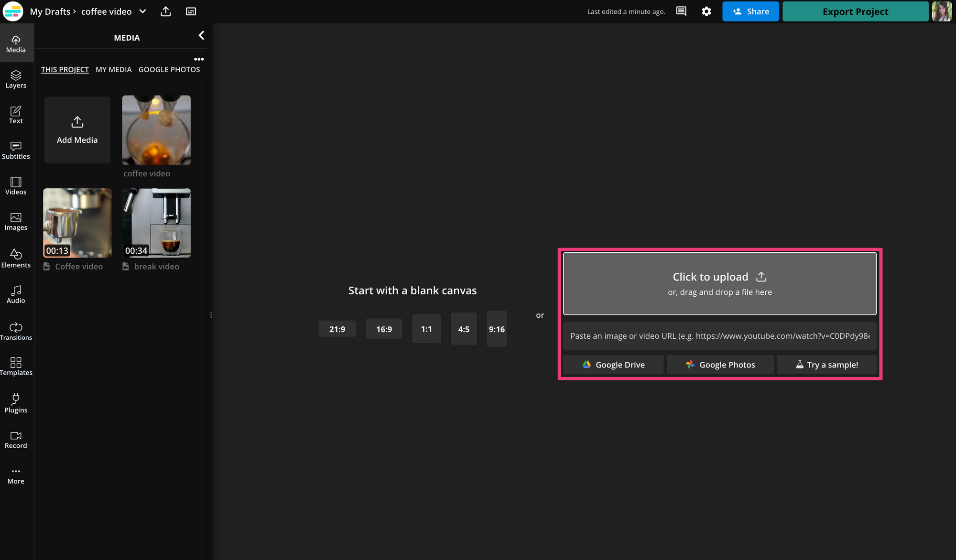Click the paste image or video URL field
Image resolution: width=956 pixels, height=560 pixels.
click(x=719, y=336)
